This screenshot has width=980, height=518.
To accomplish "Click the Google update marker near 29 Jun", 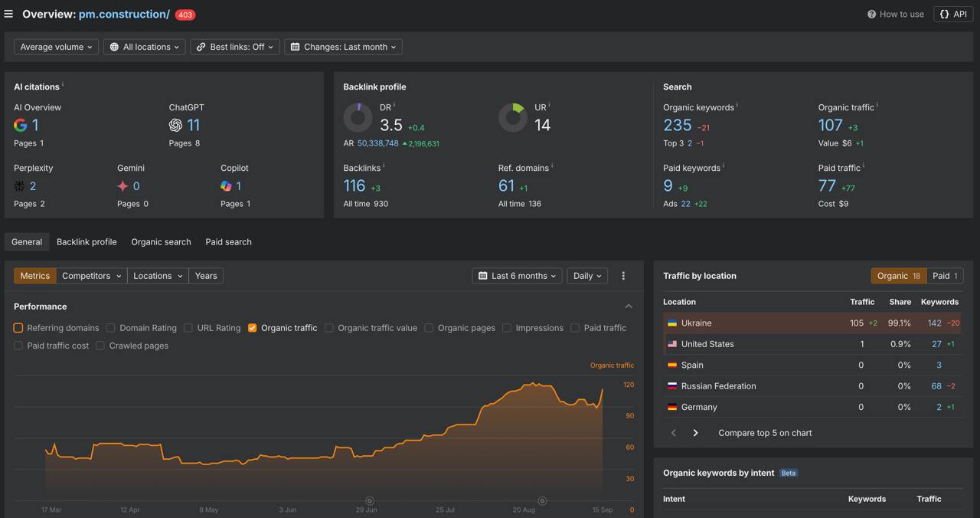I will [x=370, y=501].
